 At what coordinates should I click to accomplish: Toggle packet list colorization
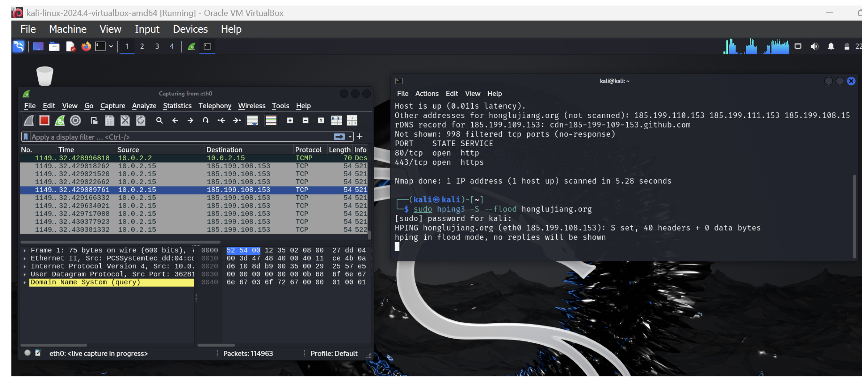click(x=271, y=121)
